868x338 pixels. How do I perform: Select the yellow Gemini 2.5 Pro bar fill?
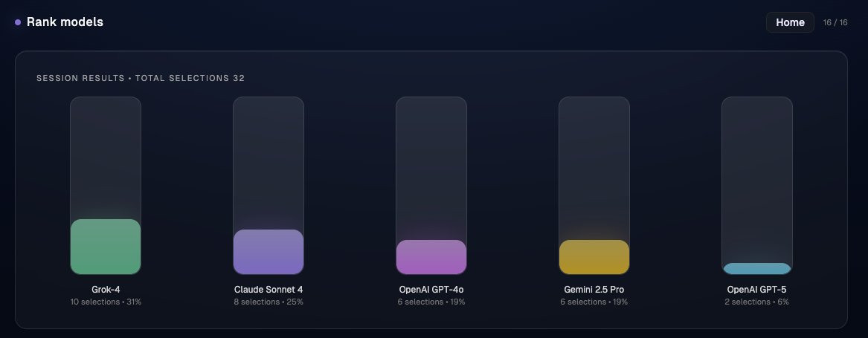coord(594,257)
